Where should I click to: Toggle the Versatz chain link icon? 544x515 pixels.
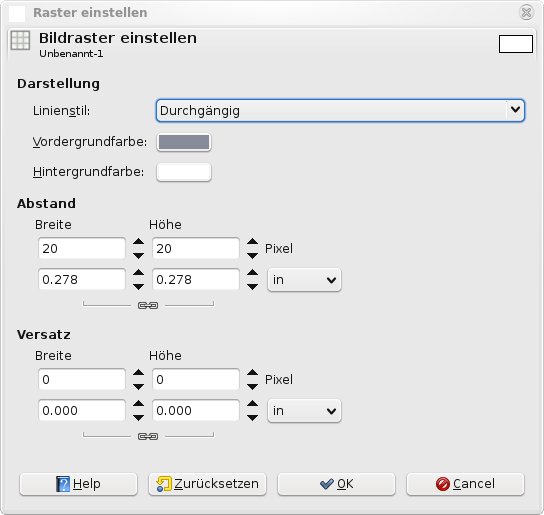[x=148, y=436]
